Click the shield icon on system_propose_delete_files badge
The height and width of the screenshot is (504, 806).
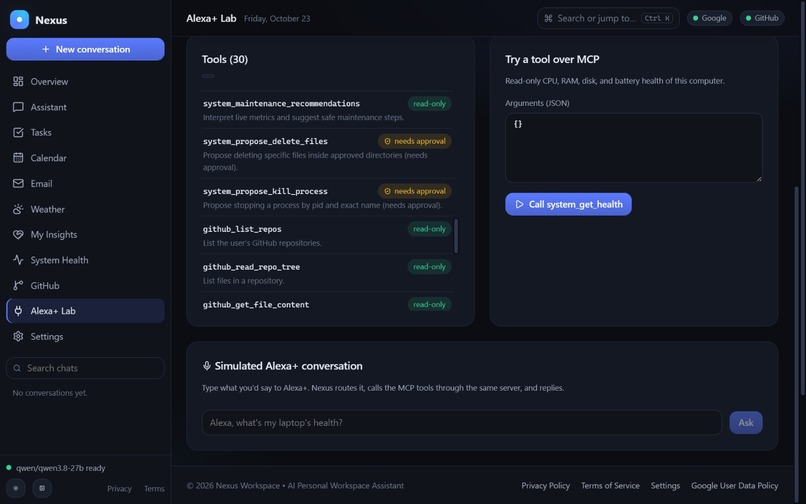pyautogui.click(x=388, y=141)
